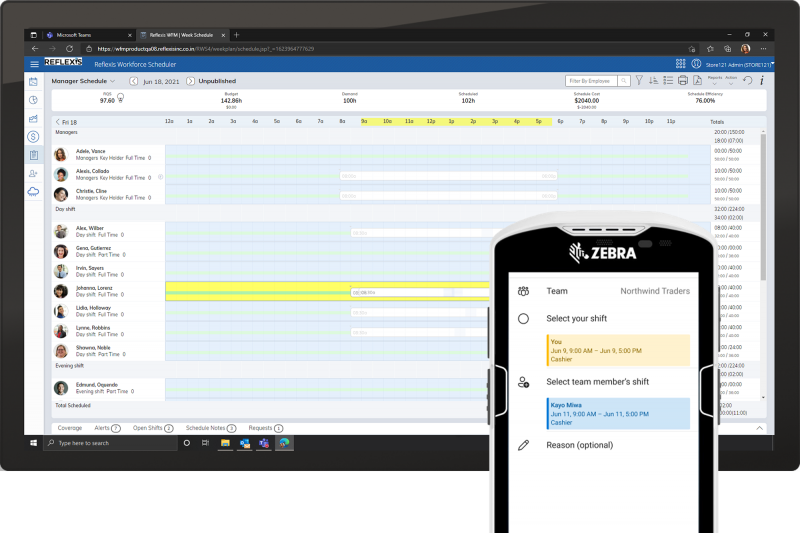Click the Windows Start button
Screen dimensions: 800x533
(x=34, y=443)
